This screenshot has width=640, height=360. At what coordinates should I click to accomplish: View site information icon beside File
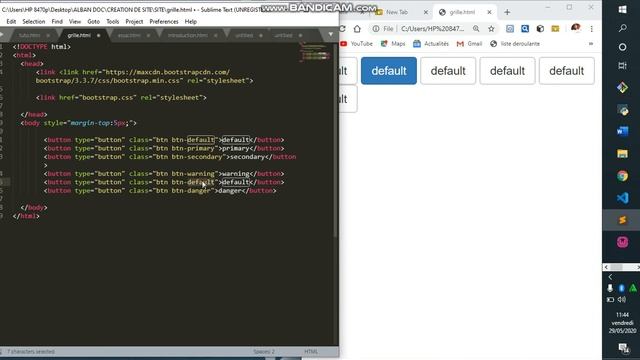click(x=376, y=29)
